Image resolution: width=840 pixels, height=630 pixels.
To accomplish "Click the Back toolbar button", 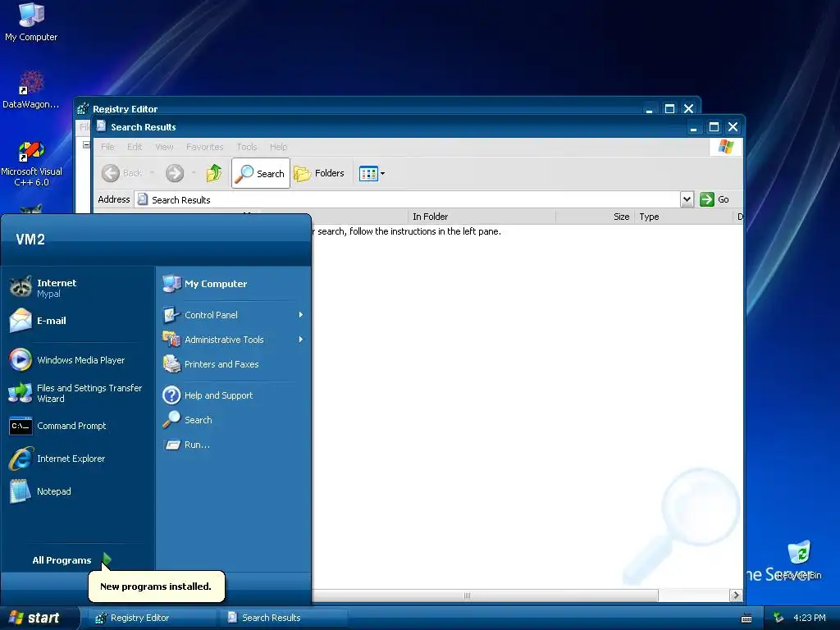I will pos(123,173).
